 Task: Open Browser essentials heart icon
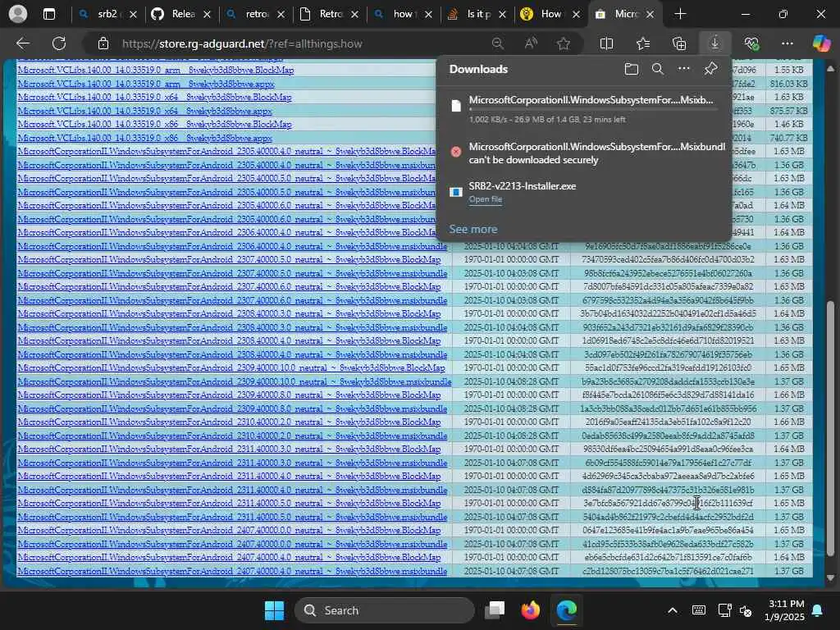[751, 43]
